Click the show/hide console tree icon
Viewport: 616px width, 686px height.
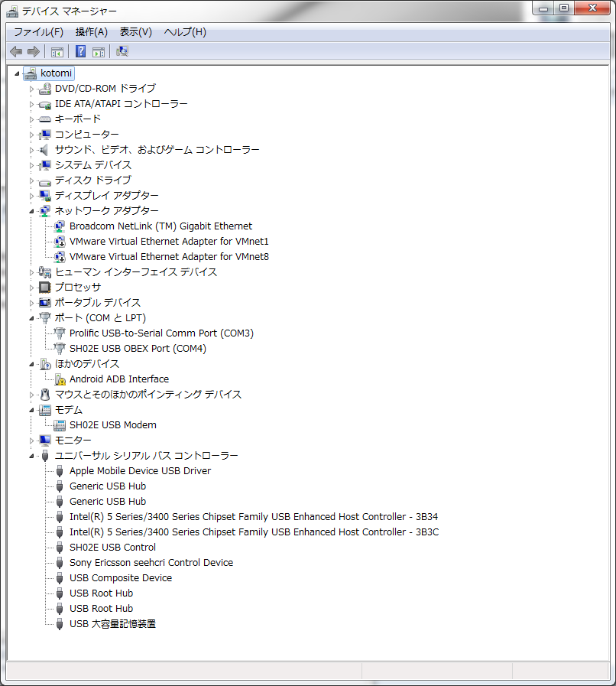(57, 51)
